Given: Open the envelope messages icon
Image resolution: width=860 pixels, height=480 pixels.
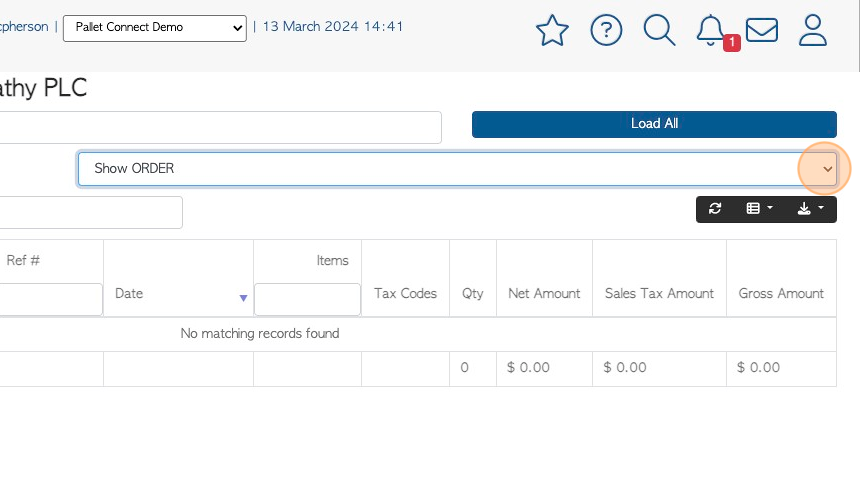Looking at the screenshot, I should tap(762, 30).
